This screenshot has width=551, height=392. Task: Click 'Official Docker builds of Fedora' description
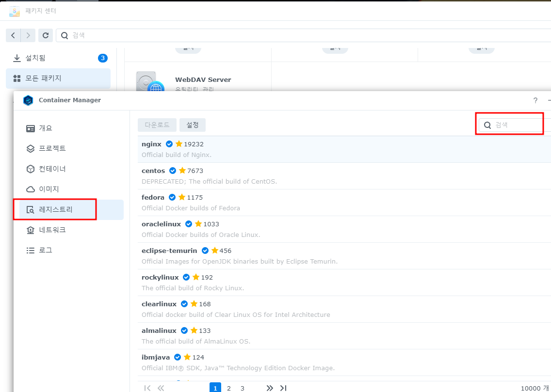(191, 208)
